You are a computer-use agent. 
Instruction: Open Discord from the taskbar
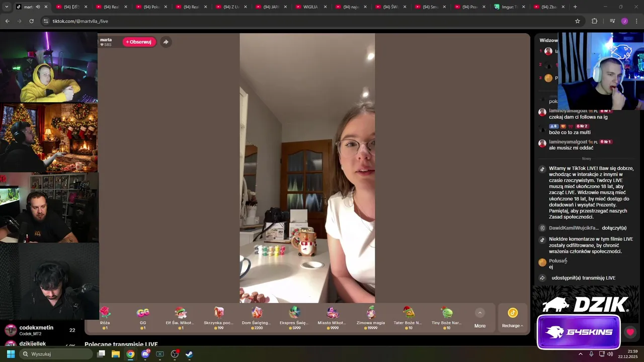click(145, 354)
